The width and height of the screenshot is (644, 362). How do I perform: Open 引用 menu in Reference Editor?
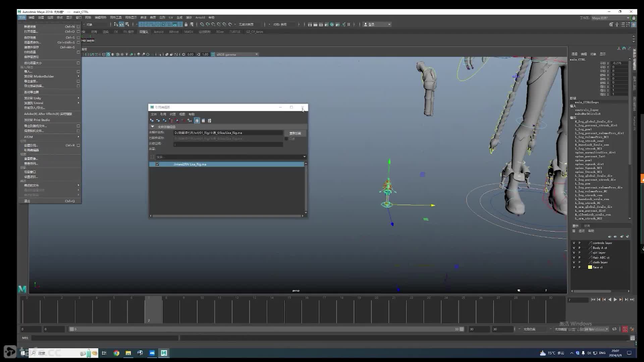click(163, 114)
